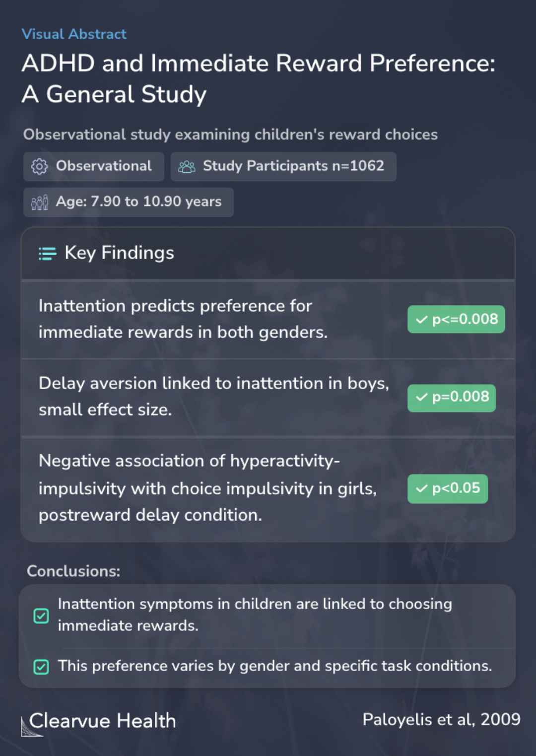
Task: Open the Paloyelis et al, 2009 citation
Action: click(x=441, y=719)
